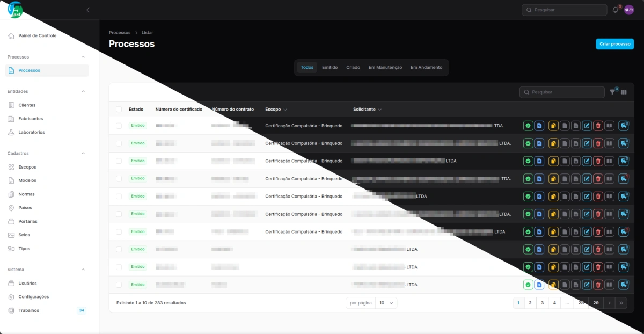Check the select-all checkbox in the table header

tap(119, 108)
